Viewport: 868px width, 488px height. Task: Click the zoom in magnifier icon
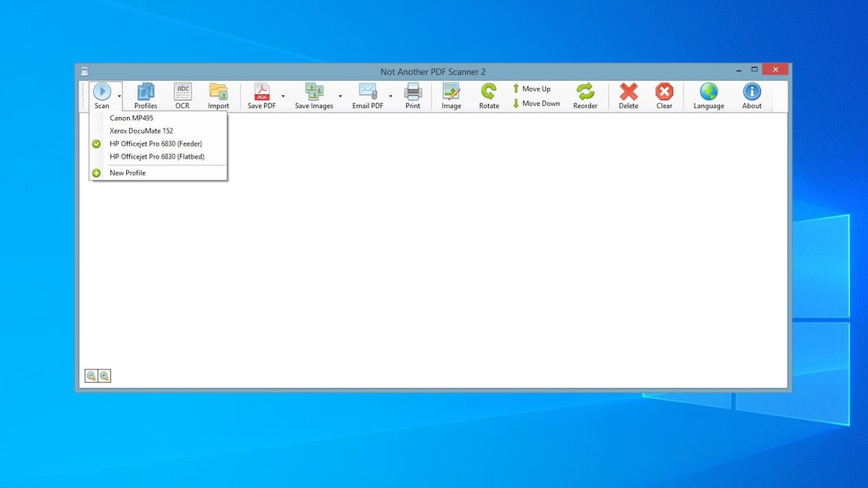104,375
